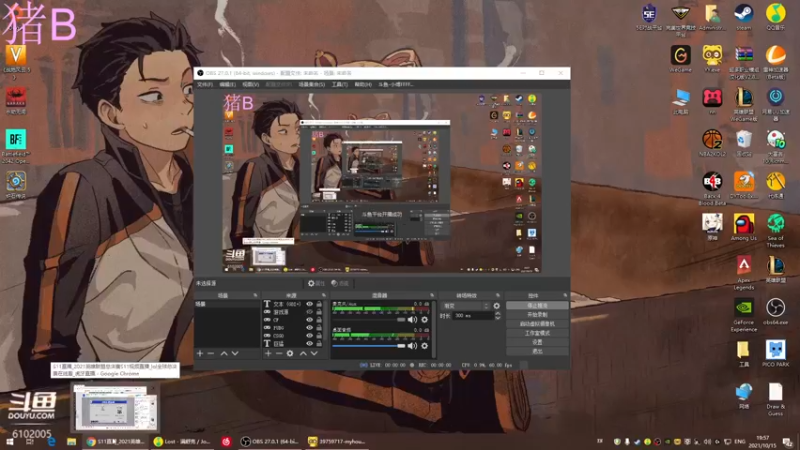Open the 视图(V) menu

click(x=251, y=84)
